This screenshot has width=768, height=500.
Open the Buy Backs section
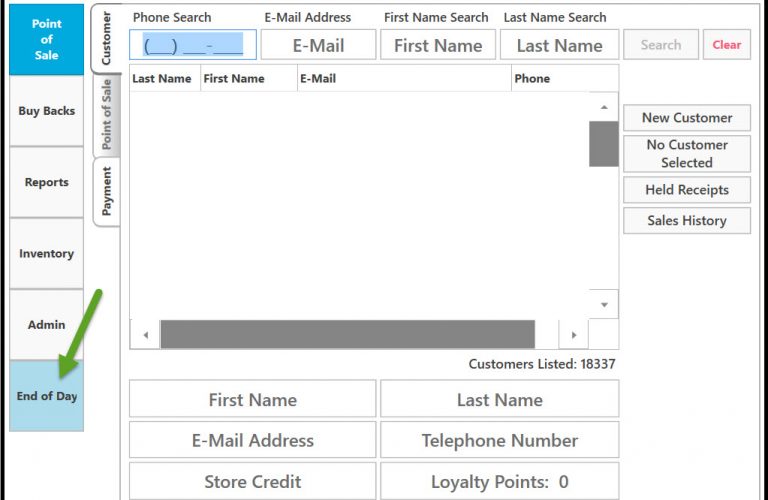pyautogui.click(x=47, y=111)
